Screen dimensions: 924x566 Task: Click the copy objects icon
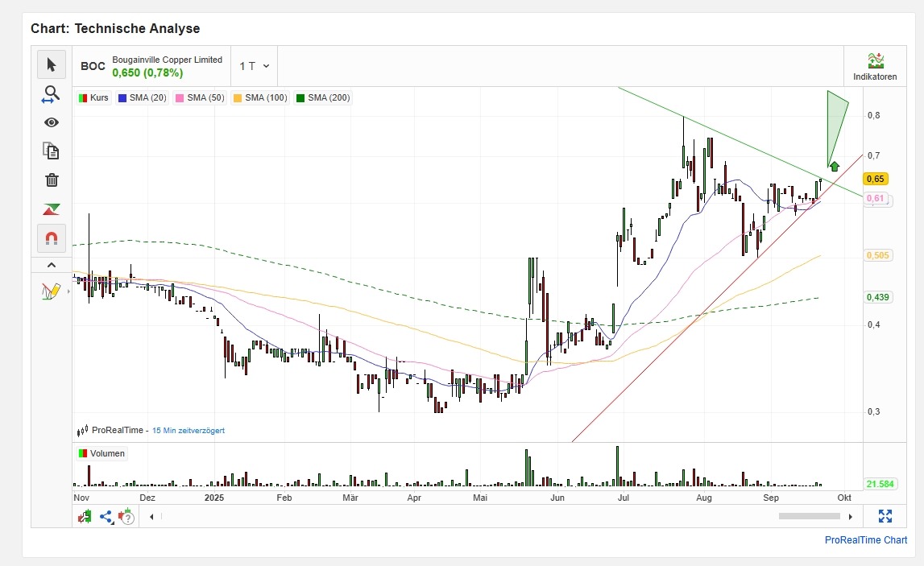tap(52, 151)
